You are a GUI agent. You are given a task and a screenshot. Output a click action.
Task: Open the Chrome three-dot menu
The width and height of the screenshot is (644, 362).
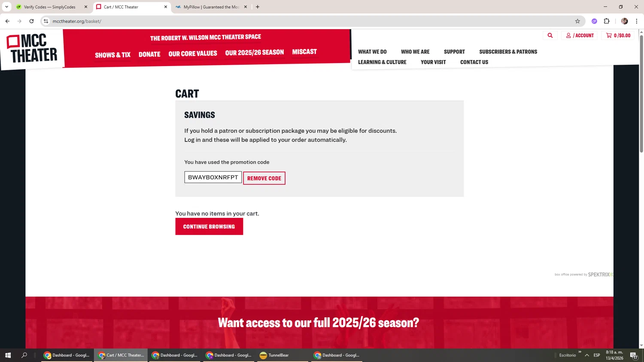click(x=636, y=21)
